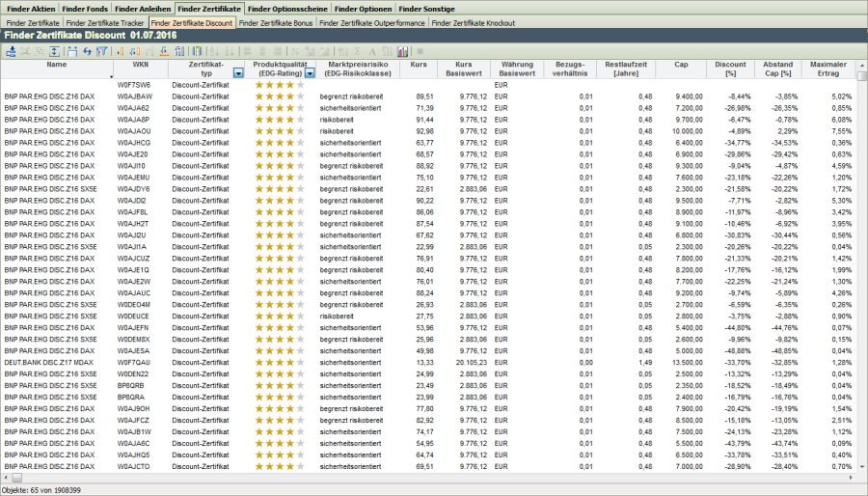This screenshot has height=496, width=868.
Task: Click the fit row height icon
Action: (x=55, y=50)
